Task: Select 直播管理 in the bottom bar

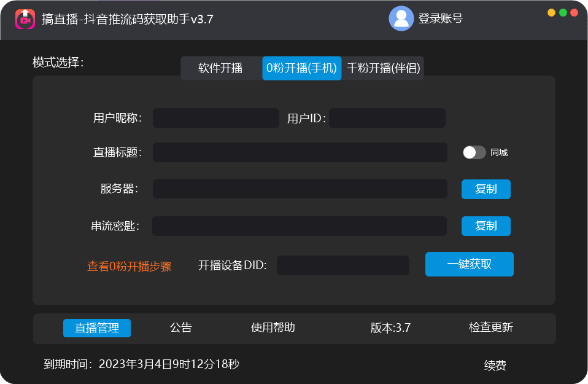Action: click(96, 328)
